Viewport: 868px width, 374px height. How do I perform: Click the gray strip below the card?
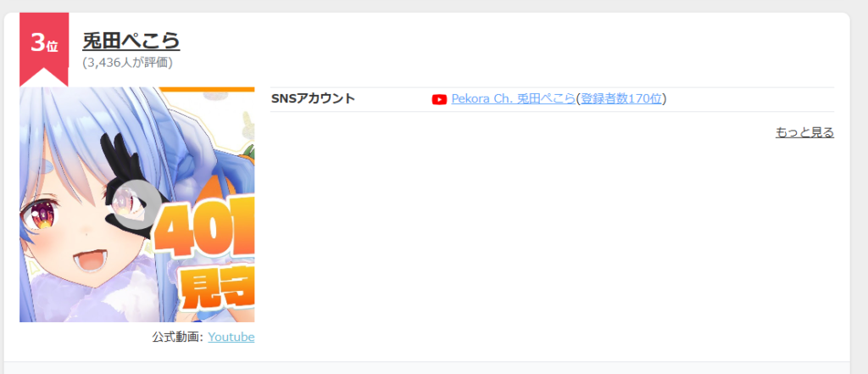[426, 368]
